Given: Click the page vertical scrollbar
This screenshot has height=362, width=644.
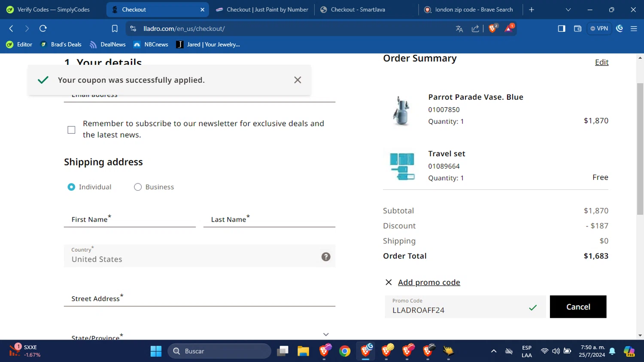Looking at the screenshot, I should [x=640, y=148].
